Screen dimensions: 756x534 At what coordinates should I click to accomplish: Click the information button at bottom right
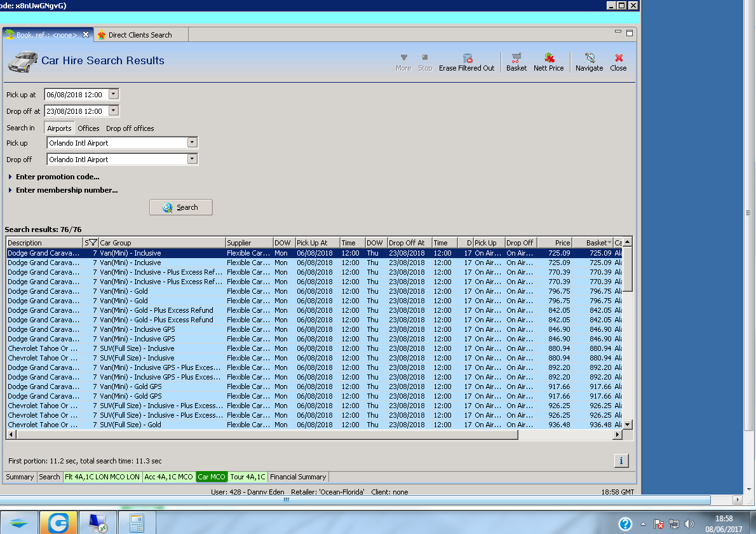(621, 461)
